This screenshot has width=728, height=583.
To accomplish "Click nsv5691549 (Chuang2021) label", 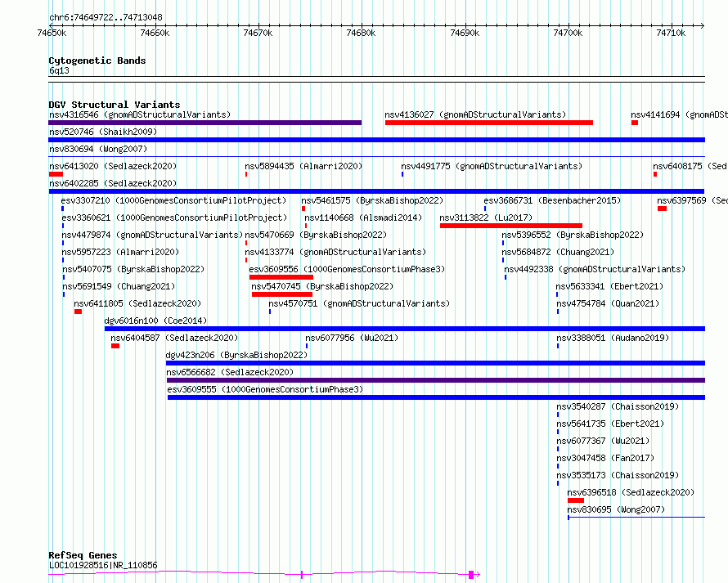I will click(119, 286).
